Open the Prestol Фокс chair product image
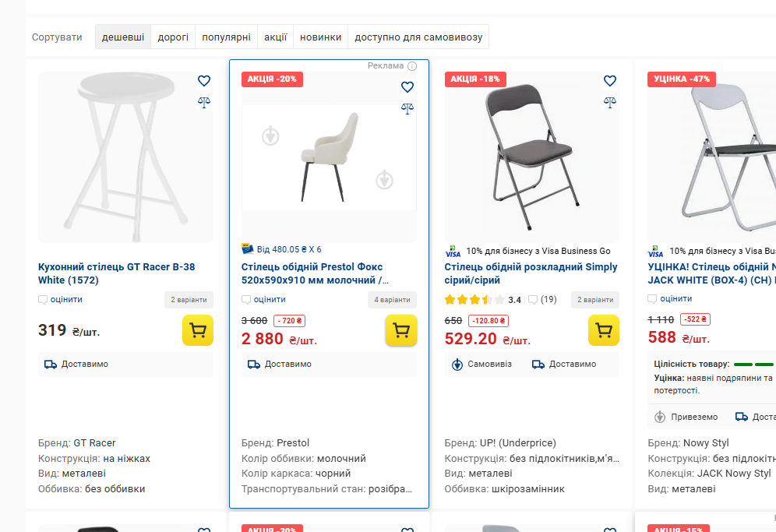 pos(329,157)
